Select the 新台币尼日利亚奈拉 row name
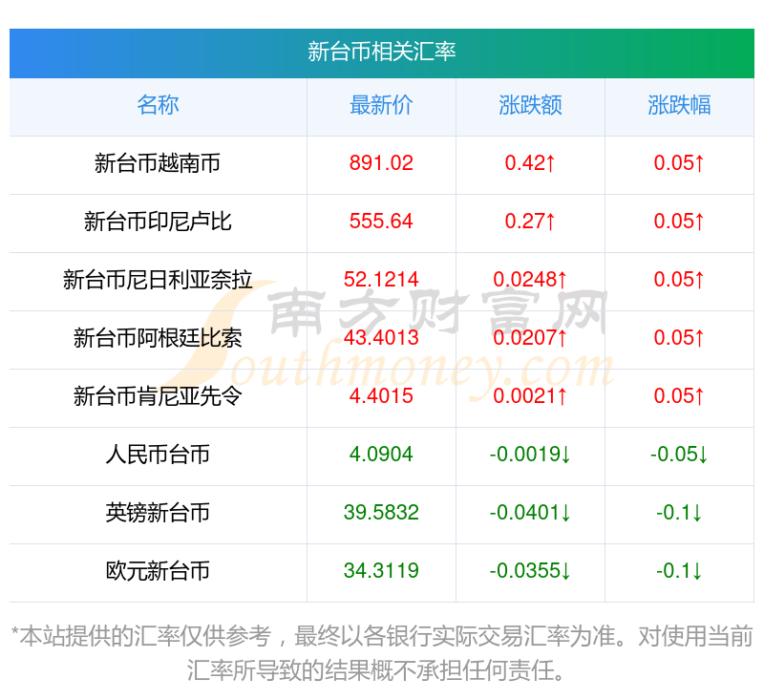 (158, 280)
